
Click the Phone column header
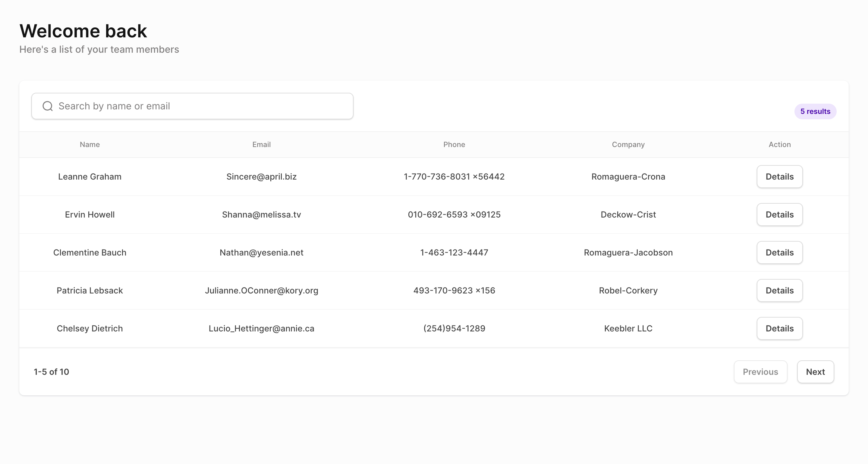tap(454, 145)
